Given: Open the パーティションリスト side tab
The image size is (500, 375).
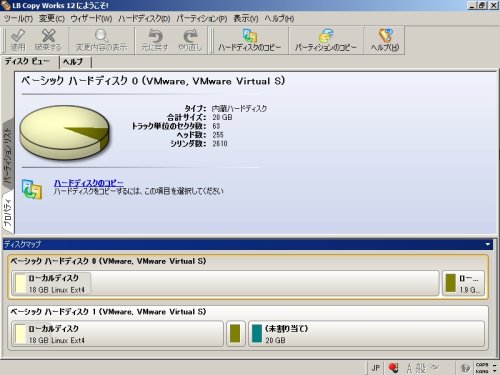Looking at the screenshot, I should coord(8,154).
